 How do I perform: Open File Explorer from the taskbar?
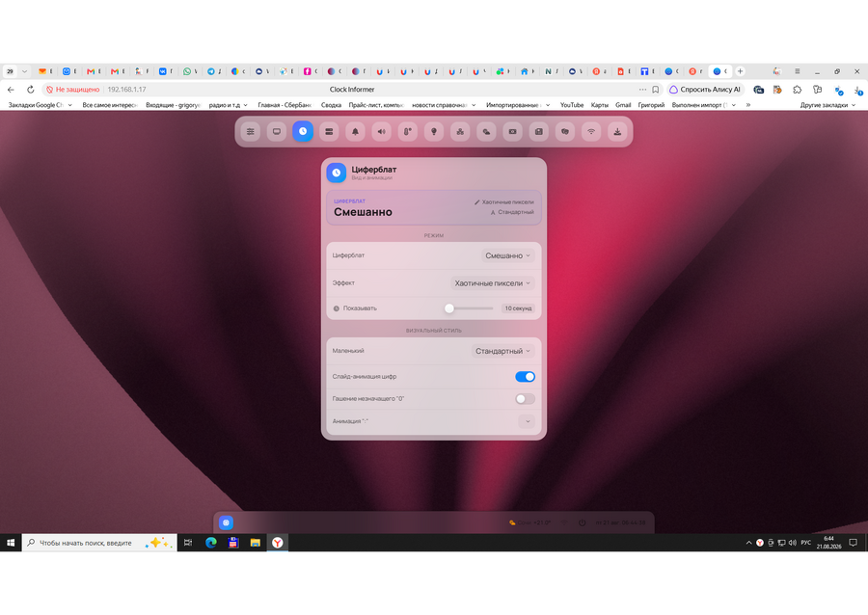(x=256, y=543)
